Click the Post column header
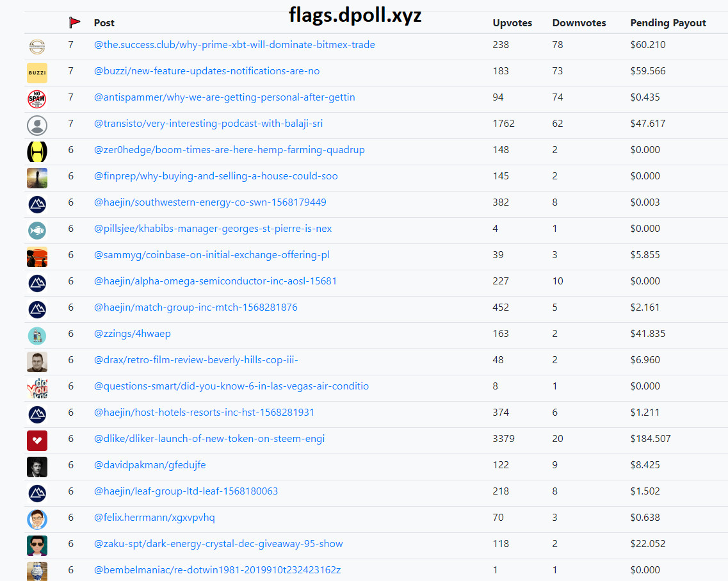Viewport: 728px width, 581px height. 104,23
